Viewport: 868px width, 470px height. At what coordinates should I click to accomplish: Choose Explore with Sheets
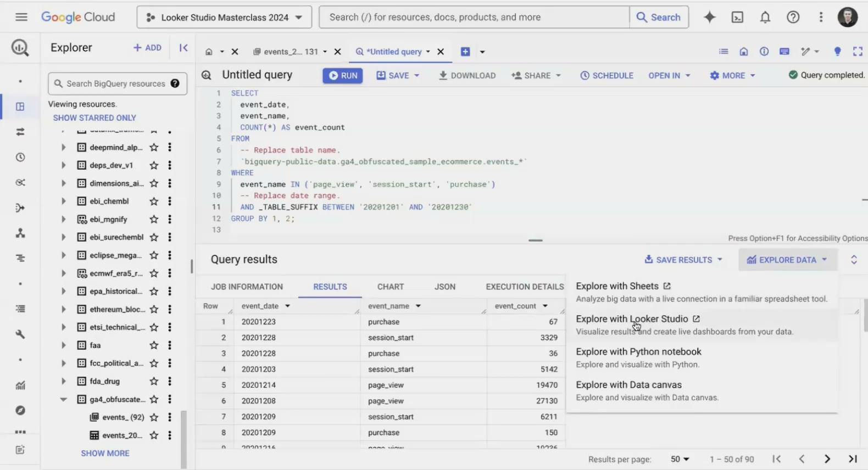tap(702, 292)
